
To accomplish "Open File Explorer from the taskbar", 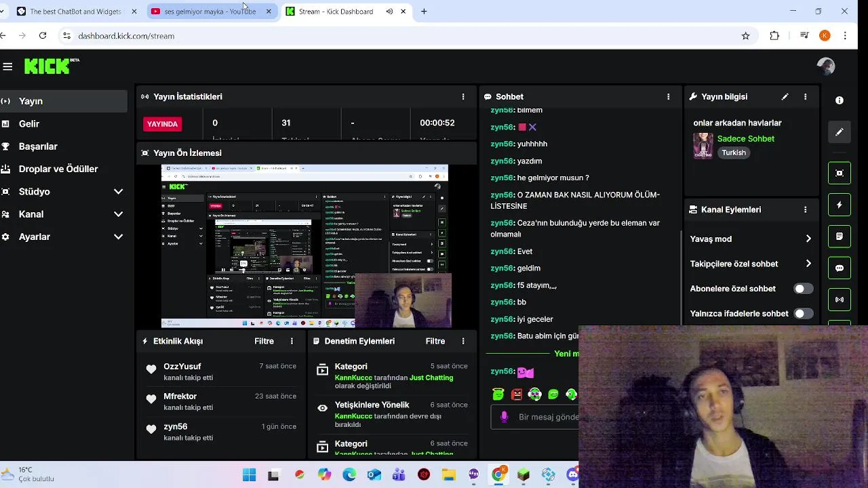I will [x=448, y=475].
